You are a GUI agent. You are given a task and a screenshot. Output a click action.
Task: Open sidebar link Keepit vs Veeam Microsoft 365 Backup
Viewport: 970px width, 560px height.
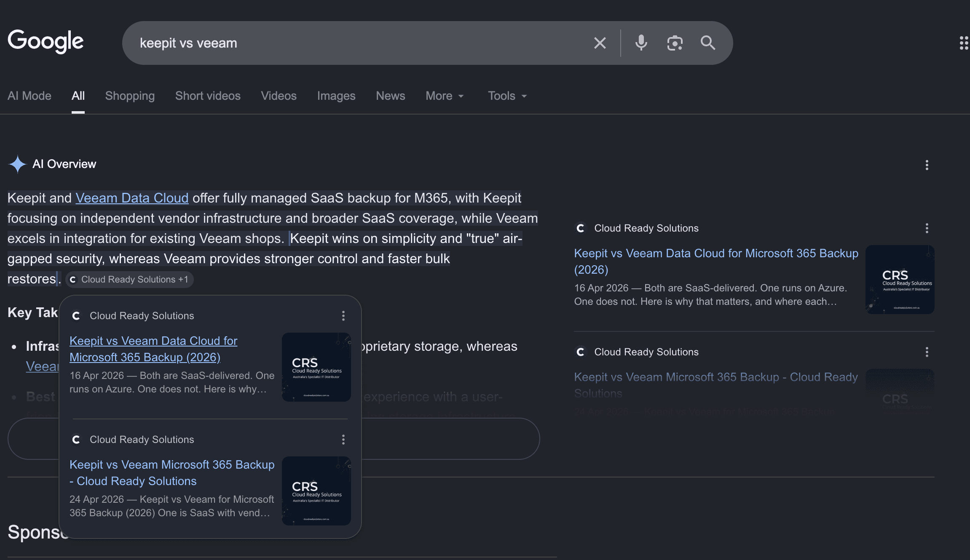(716, 385)
